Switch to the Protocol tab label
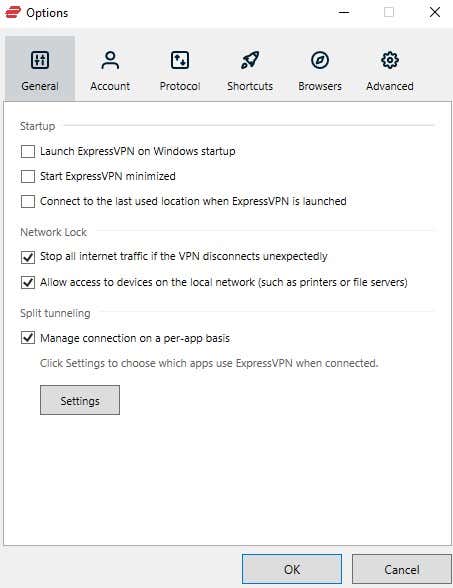This screenshot has height=588, width=453. (x=180, y=86)
